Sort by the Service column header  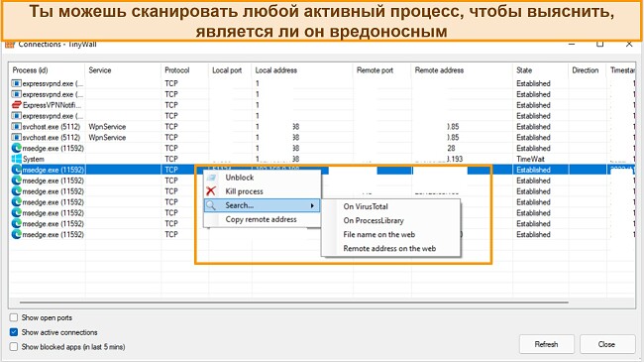(123, 70)
